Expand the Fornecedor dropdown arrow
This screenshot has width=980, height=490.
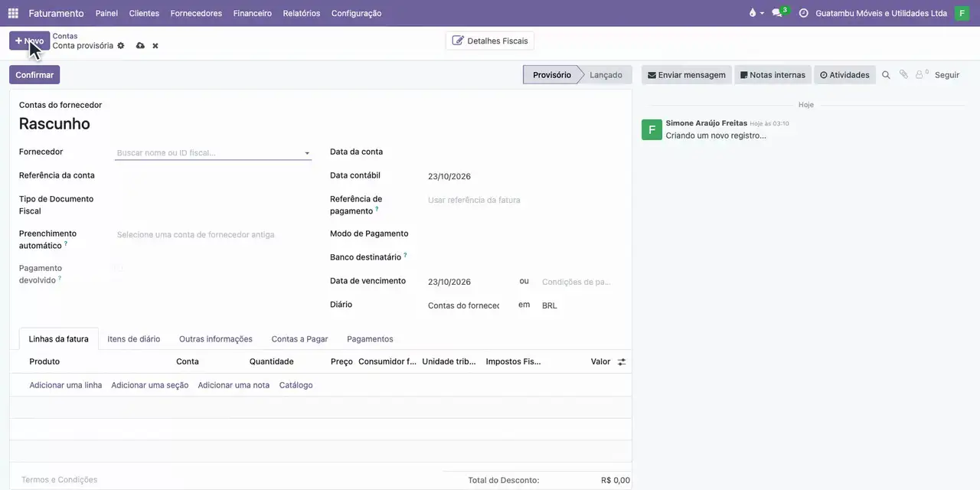pos(307,153)
